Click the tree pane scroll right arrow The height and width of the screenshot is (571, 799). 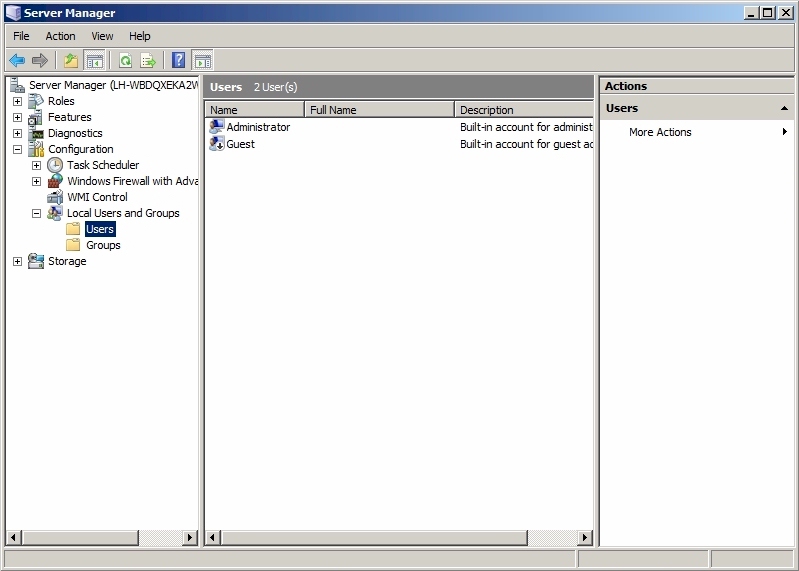190,537
